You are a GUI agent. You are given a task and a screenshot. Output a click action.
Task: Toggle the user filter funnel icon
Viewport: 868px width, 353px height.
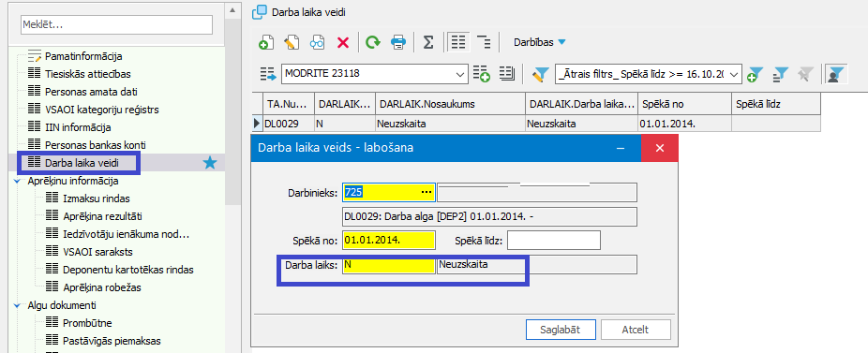pyautogui.click(x=835, y=74)
